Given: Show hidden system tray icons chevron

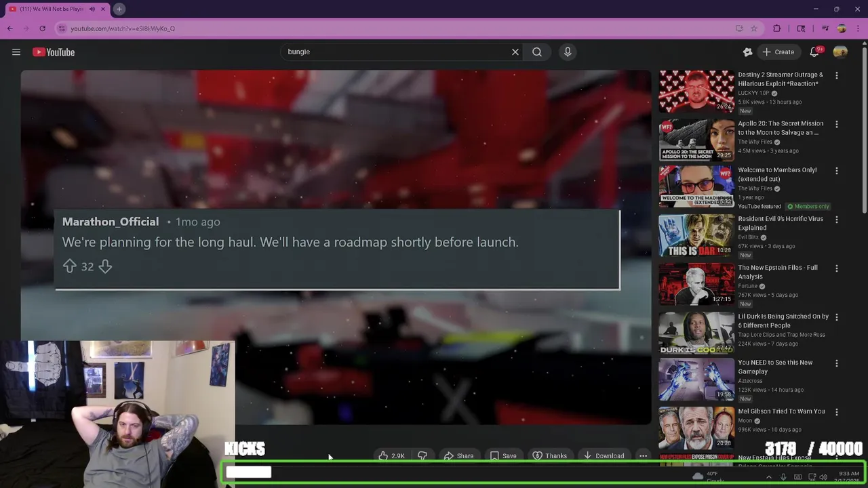Looking at the screenshot, I should [x=768, y=477].
